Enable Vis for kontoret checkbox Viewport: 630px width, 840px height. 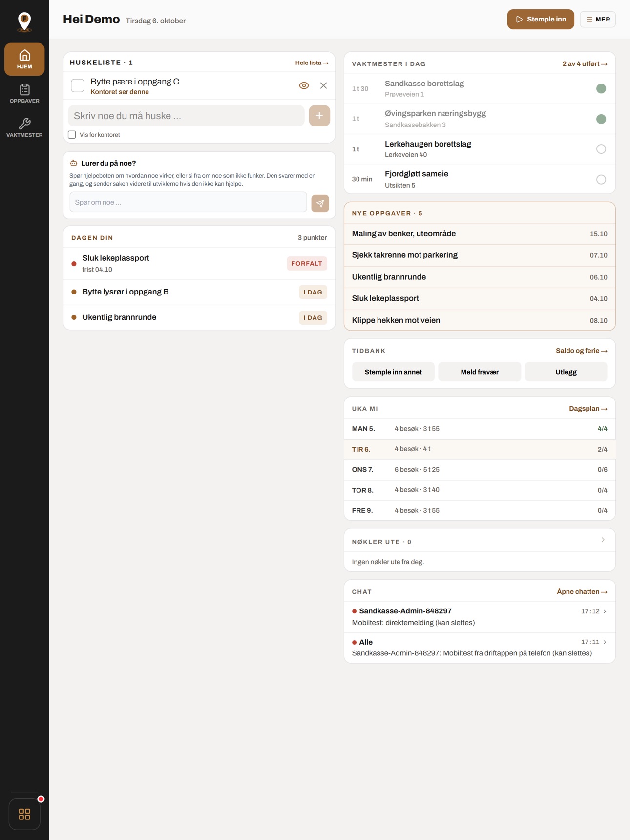[x=72, y=135]
